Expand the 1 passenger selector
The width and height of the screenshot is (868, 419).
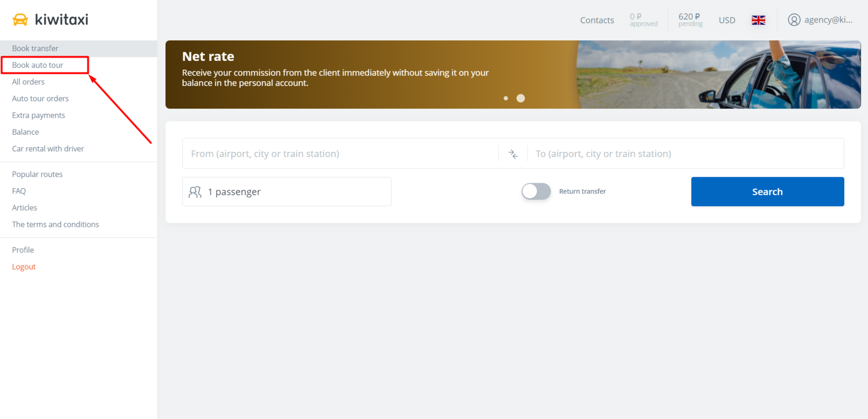click(286, 192)
